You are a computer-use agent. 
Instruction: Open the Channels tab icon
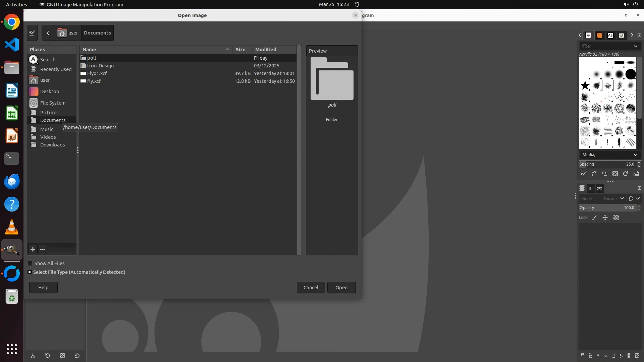[x=591, y=188]
